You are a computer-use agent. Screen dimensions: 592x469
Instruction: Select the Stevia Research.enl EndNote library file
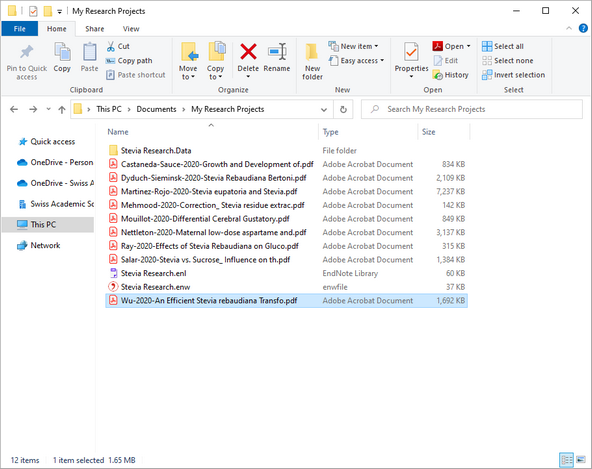[x=286, y=273]
